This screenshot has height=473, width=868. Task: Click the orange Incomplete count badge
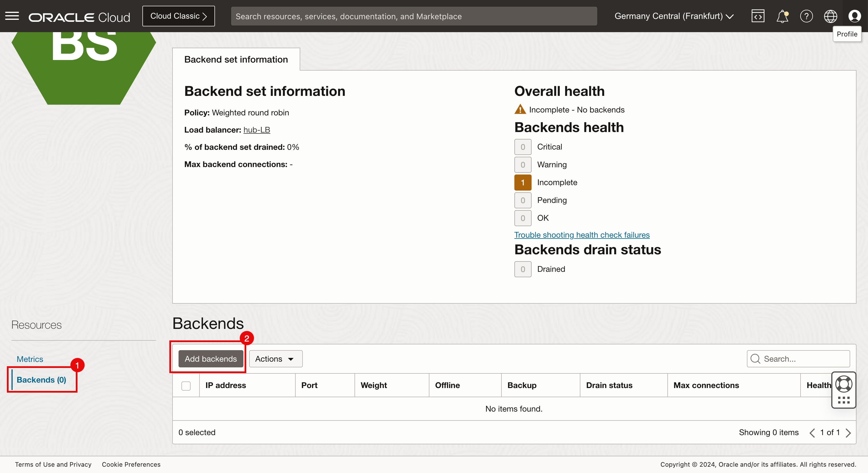coord(523,182)
